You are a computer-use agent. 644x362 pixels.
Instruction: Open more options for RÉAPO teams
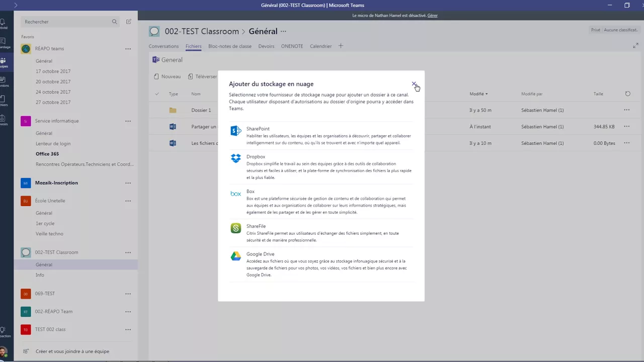[128, 49]
